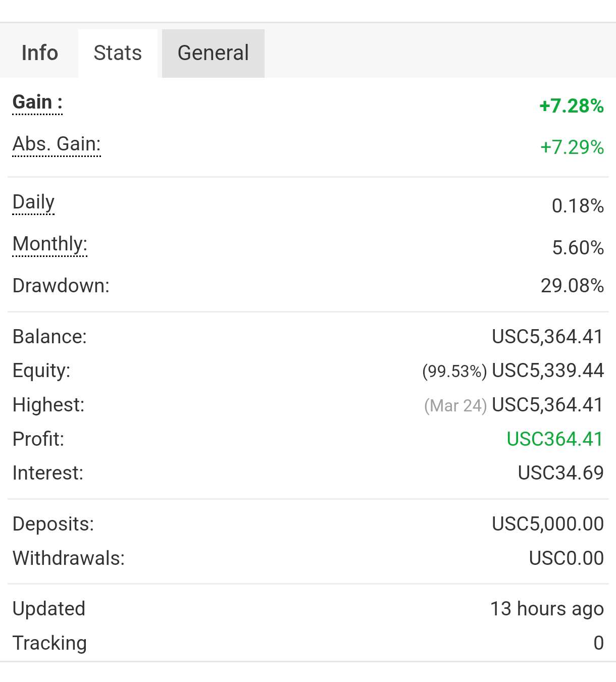Select the Stats tab
616x682 pixels.
118,53
